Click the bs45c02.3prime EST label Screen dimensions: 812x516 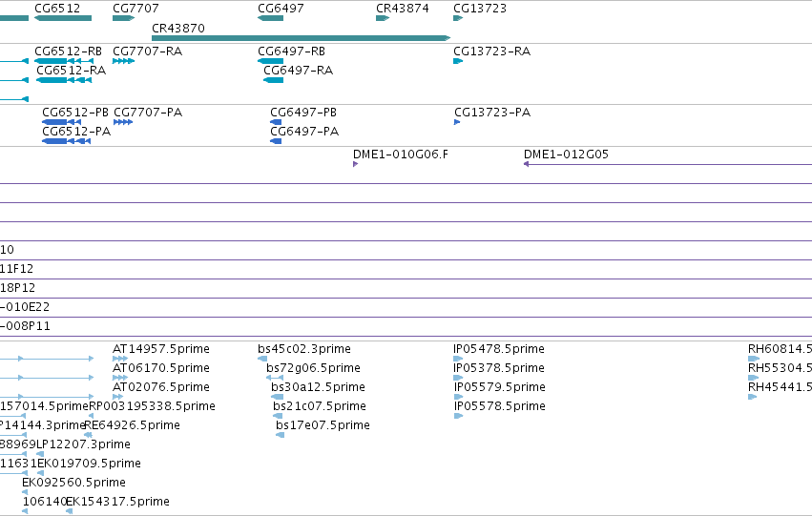point(304,349)
